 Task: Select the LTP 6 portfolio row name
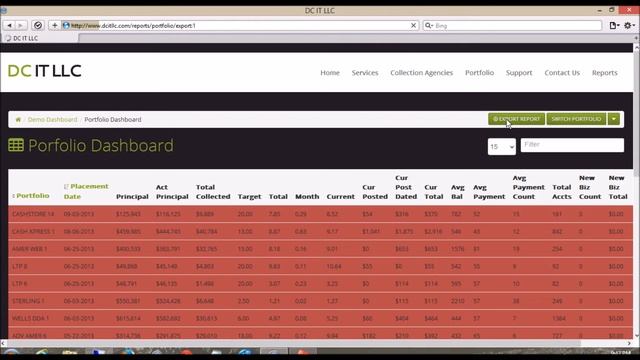tap(19, 283)
